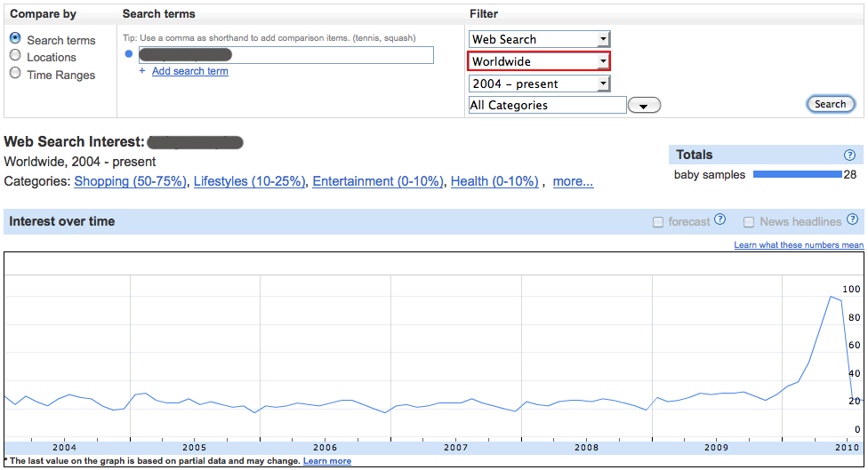This screenshot has height=470, width=868.
Task: Open the Lifestyles (10-25%) category link
Action: [x=250, y=181]
